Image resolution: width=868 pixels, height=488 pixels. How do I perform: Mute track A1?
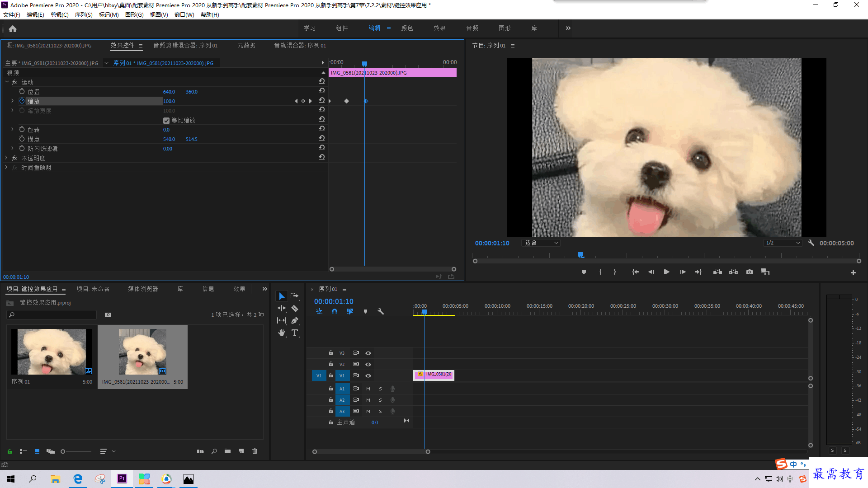pyautogui.click(x=368, y=389)
